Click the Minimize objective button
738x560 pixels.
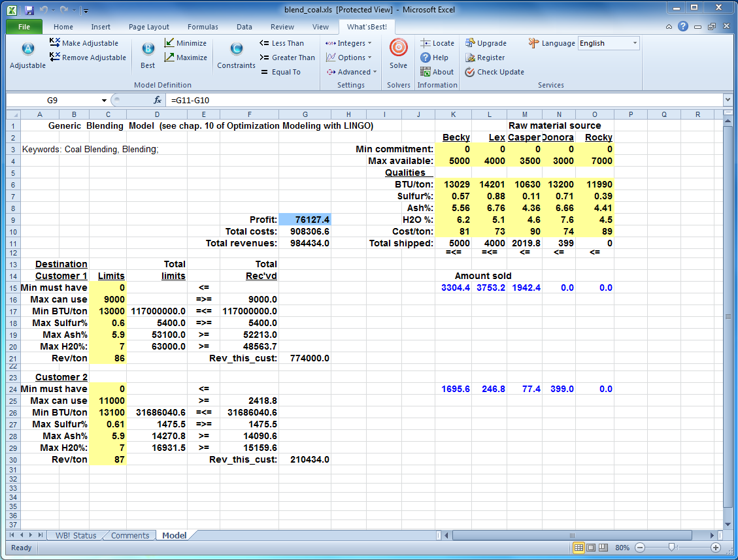pos(185,43)
